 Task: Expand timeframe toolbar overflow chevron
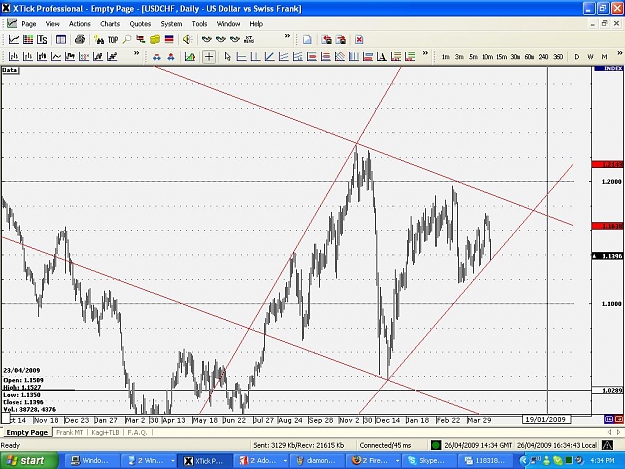[620, 53]
